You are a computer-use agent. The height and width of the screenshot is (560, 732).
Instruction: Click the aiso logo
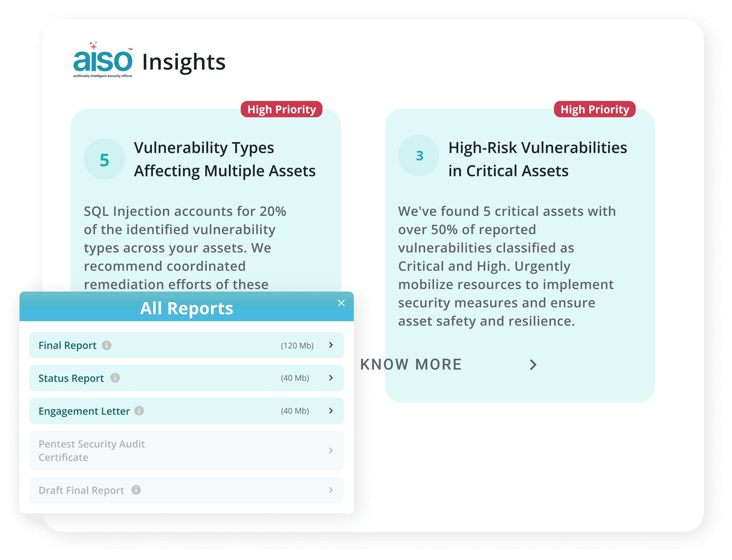pyautogui.click(x=103, y=60)
